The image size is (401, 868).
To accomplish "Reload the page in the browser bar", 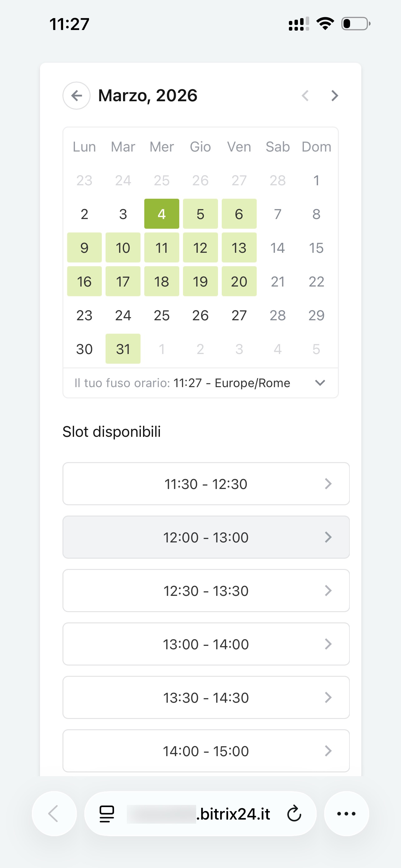I will [294, 814].
